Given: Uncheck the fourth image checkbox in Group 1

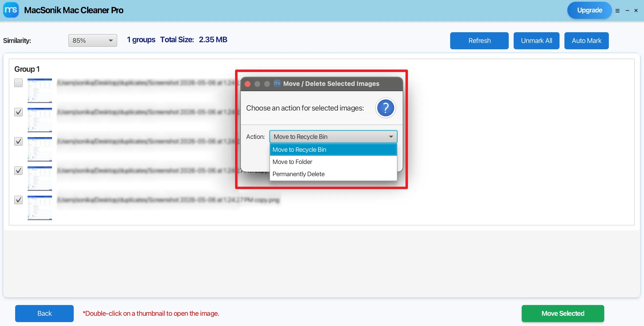Looking at the screenshot, I should click(x=19, y=171).
